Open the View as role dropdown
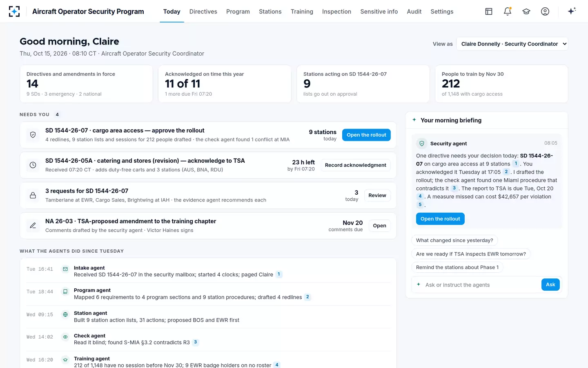588x368 pixels. coord(512,44)
